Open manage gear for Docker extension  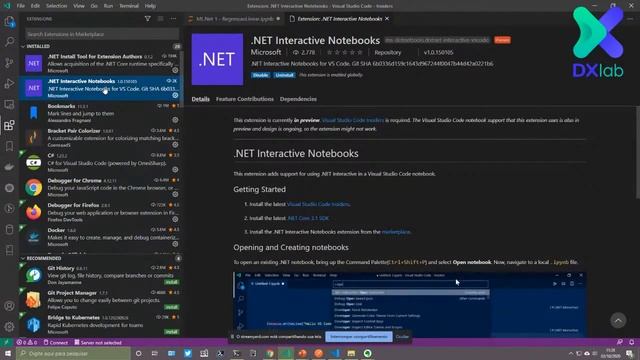[175, 244]
